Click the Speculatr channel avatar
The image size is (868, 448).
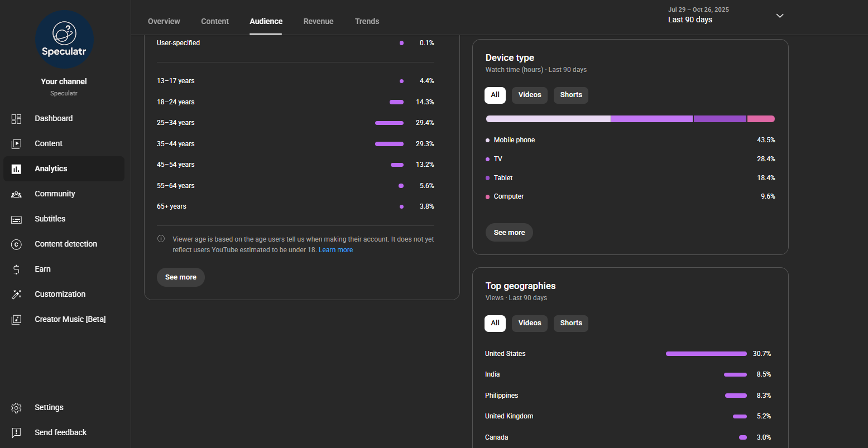[64, 40]
